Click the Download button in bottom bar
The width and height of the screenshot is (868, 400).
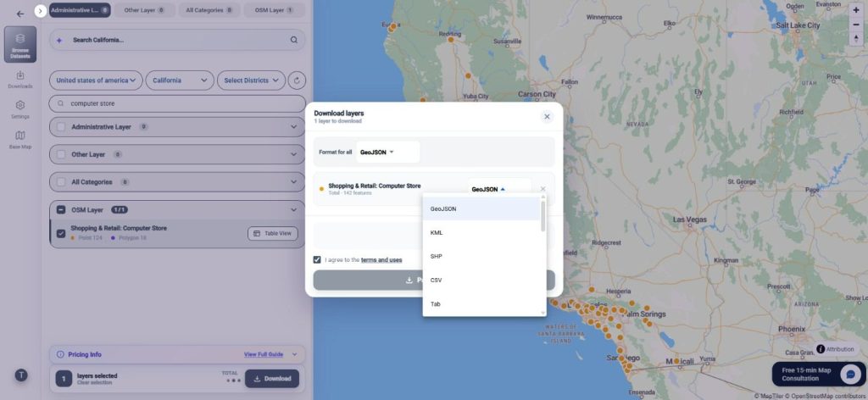pyautogui.click(x=272, y=379)
